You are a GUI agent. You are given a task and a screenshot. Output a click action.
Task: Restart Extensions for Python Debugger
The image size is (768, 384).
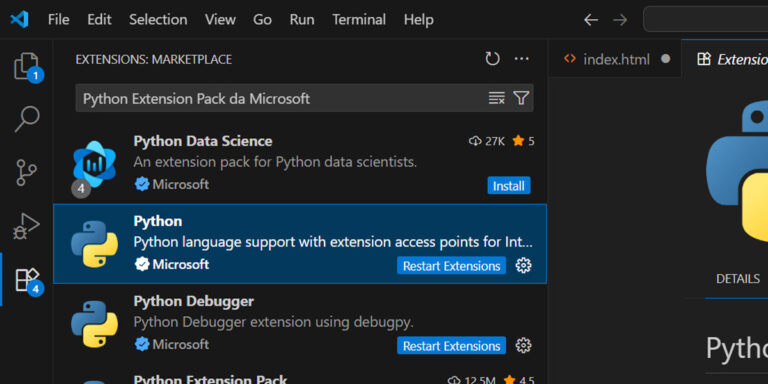451,345
